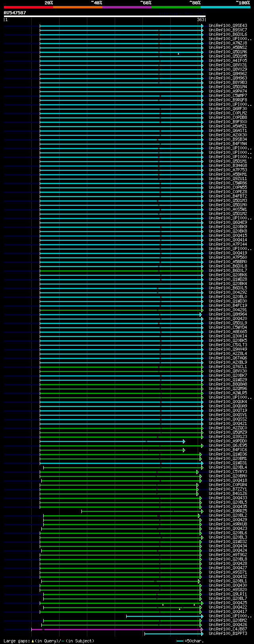Select the UniRef100_B4FC19 label
Viewport: 254px width, 644px height.
point(228,306)
